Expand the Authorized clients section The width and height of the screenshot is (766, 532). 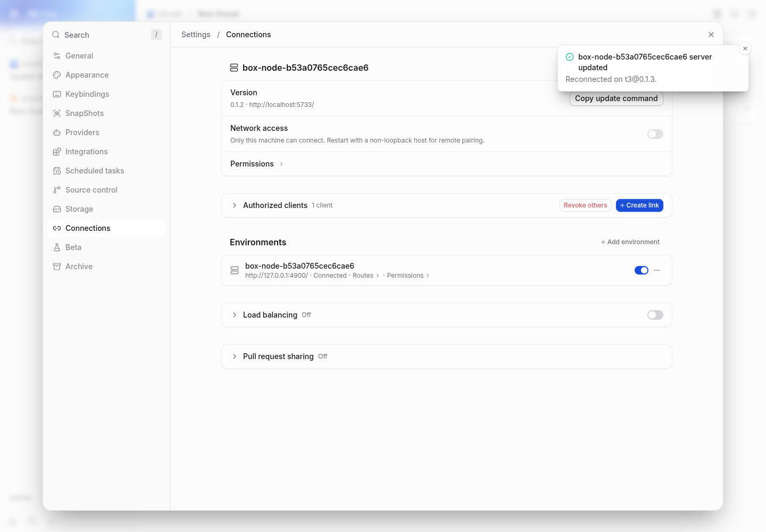(x=235, y=205)
